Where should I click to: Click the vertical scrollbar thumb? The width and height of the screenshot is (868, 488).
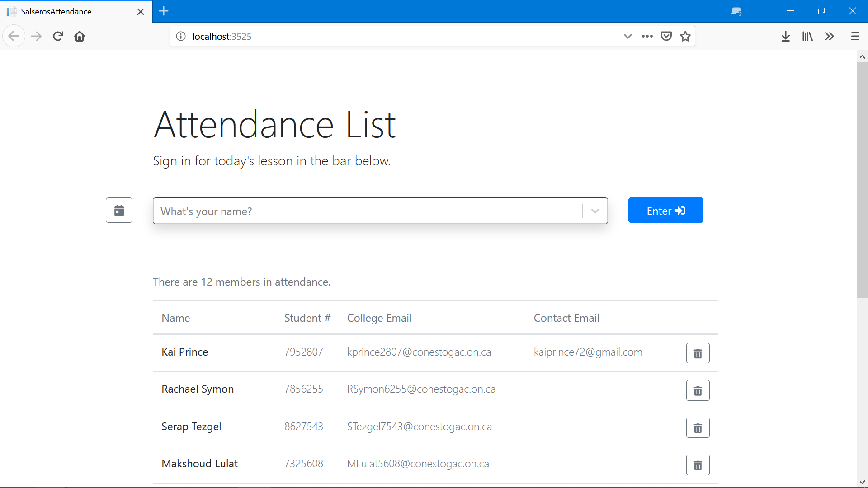[x=862, y=180]
